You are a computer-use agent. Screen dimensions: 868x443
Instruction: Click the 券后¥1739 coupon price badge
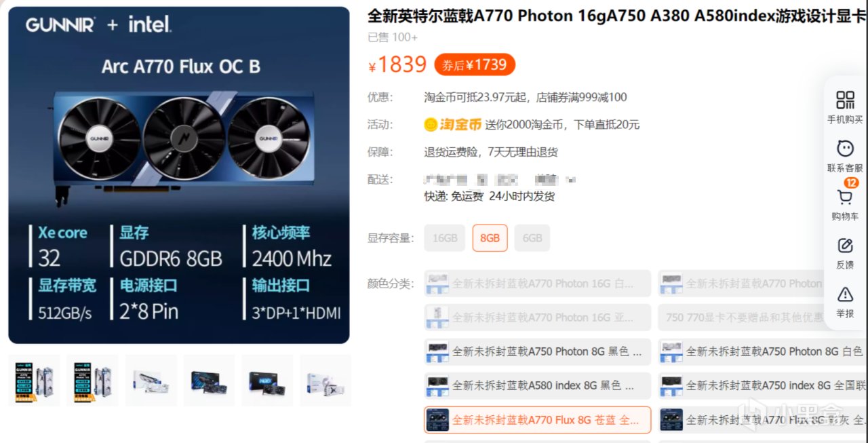(475, 65)
